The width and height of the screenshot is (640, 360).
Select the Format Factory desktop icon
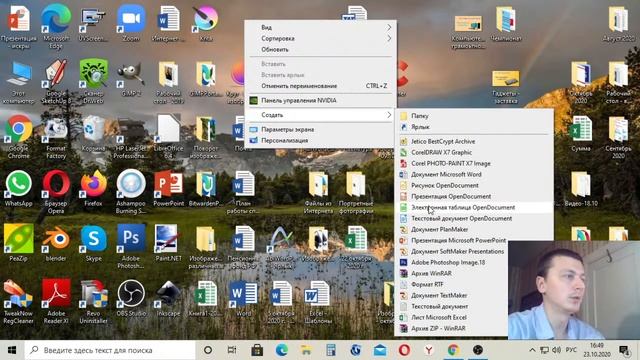click(56, 136)
